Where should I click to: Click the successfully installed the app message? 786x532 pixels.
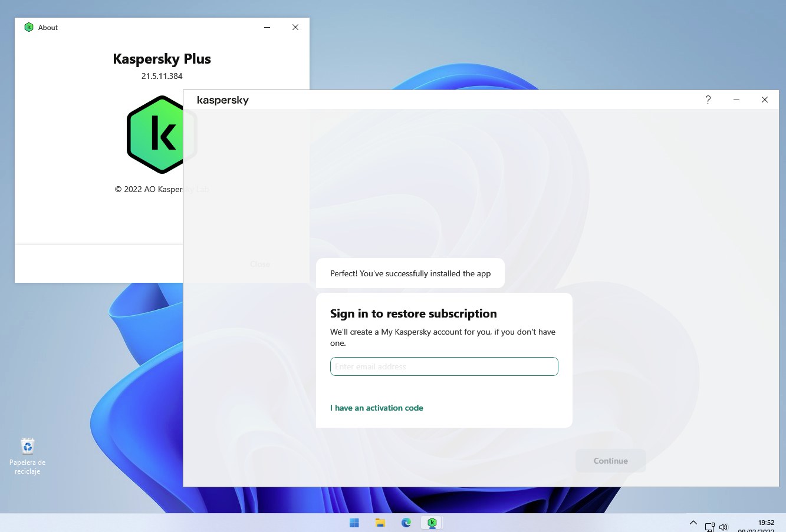point(410,273)
